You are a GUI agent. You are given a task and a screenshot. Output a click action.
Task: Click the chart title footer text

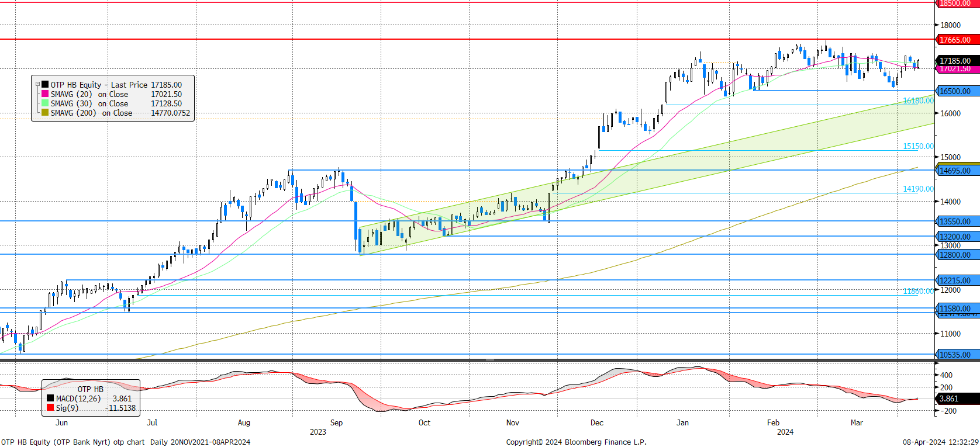(x=126, y=442)
